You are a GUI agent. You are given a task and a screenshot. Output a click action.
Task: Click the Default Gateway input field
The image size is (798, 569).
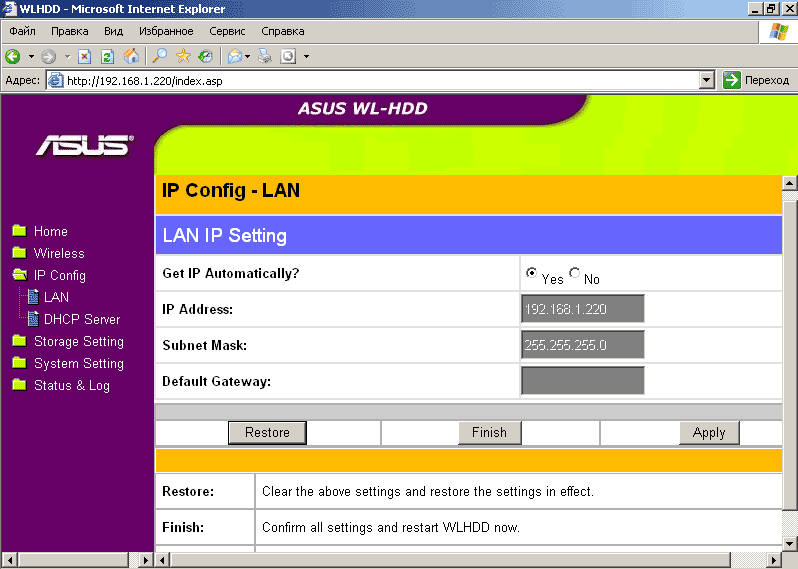pyautogui.click(x=583, y=381)
